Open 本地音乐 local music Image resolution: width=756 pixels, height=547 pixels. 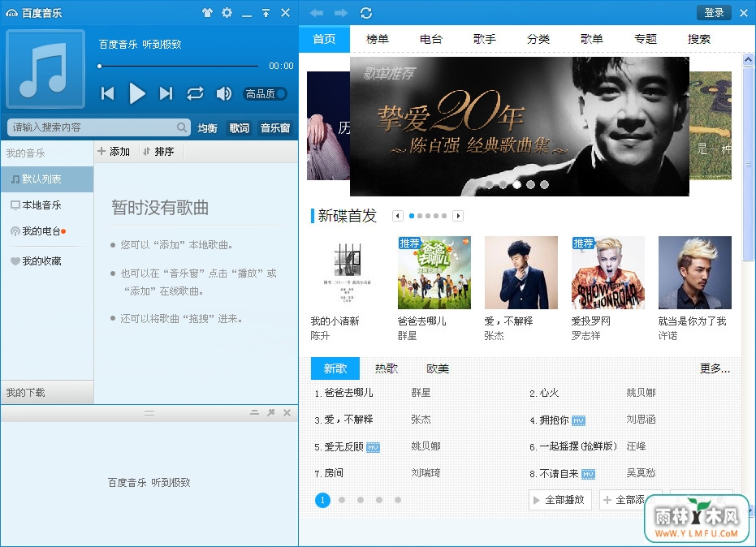[47, 205]
